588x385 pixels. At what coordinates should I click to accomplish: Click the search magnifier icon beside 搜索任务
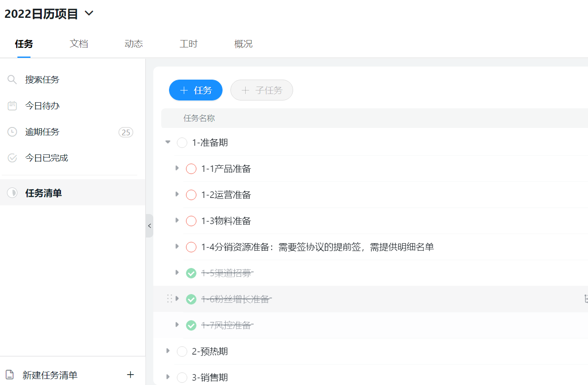point(12,80)
